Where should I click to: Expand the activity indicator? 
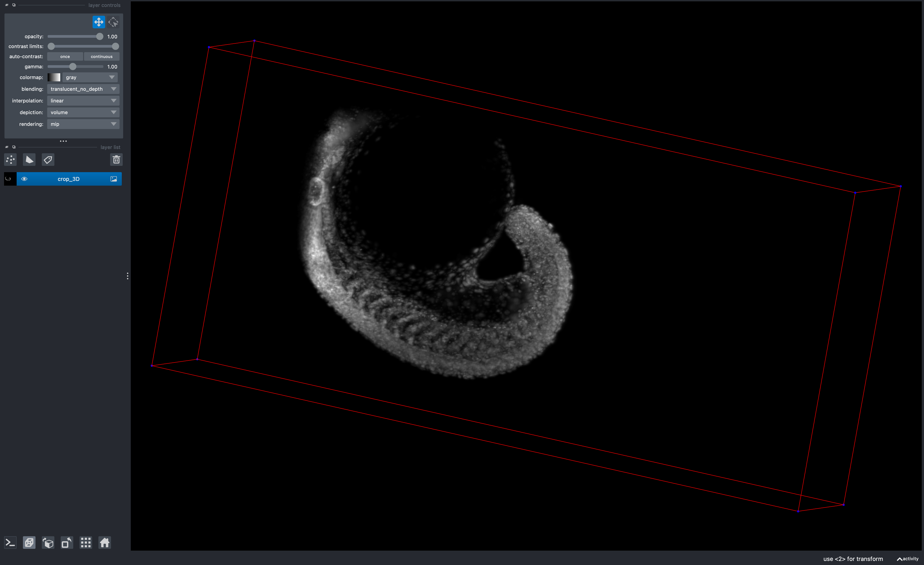pos(908,559)
